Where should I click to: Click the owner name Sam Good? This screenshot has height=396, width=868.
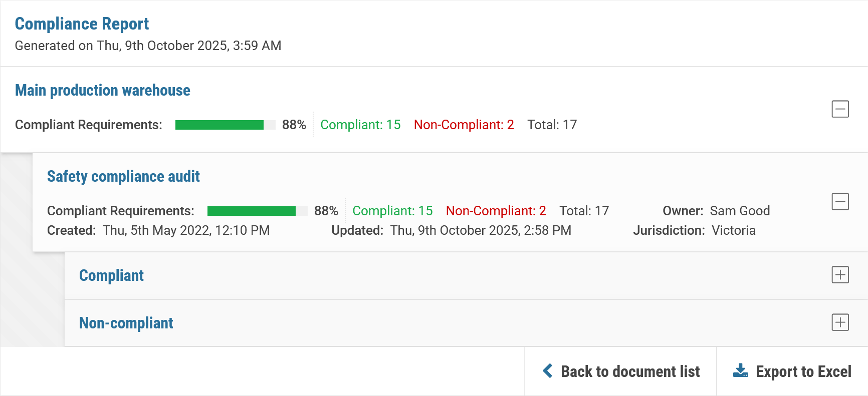pos(740,211)
